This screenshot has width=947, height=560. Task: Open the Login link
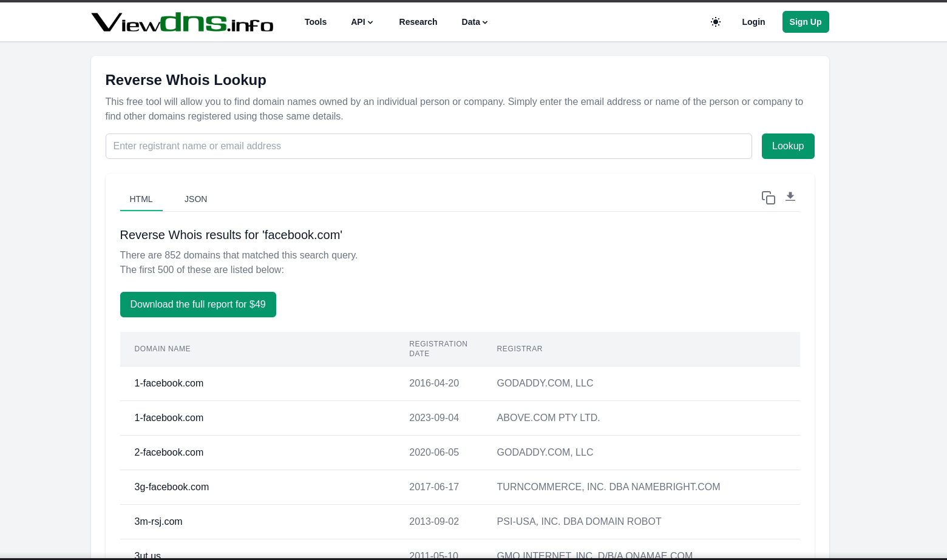pos(753,22)
